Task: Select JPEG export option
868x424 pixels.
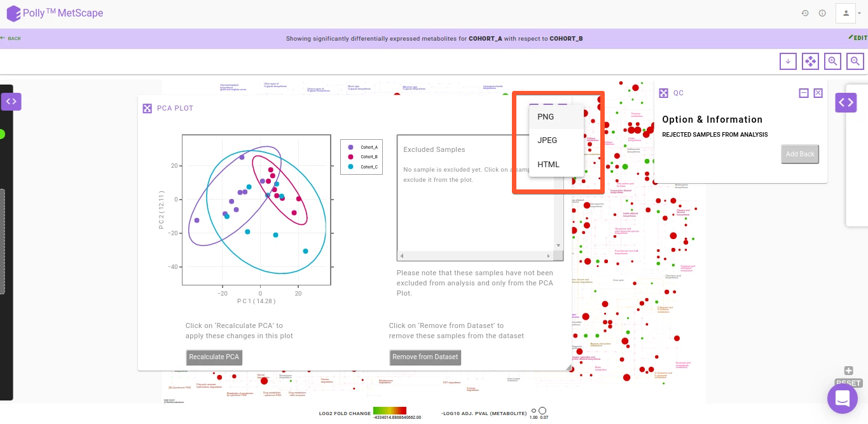Action: point(556,140)
